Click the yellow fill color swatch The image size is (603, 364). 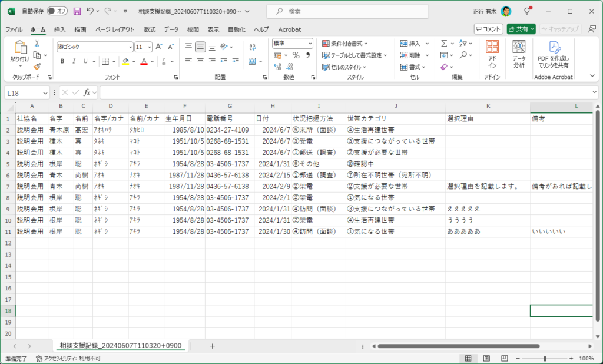(125, 61)
